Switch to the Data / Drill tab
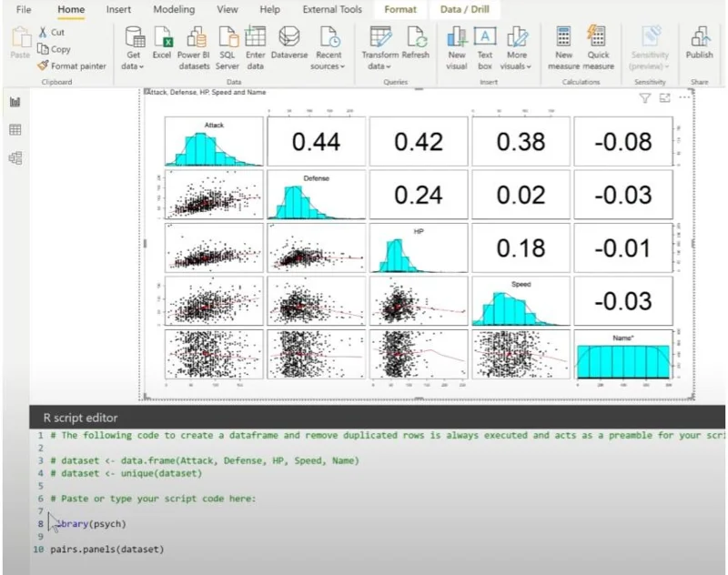 pos(465,9)
